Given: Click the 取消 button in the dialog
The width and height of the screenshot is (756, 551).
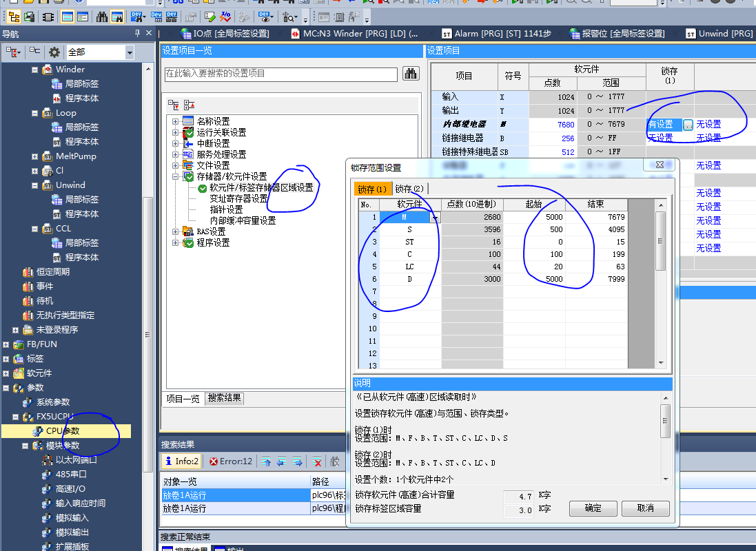Looking at the screenshot, I should coord(646,508).
